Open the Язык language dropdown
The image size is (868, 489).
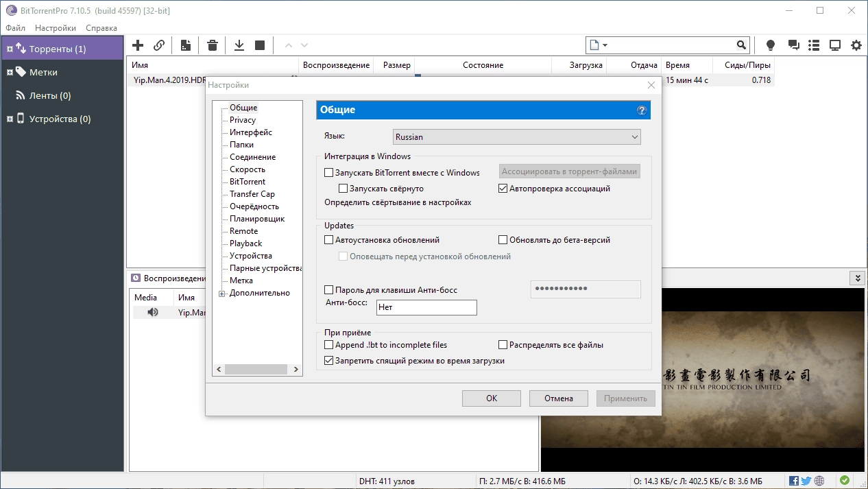517,136
